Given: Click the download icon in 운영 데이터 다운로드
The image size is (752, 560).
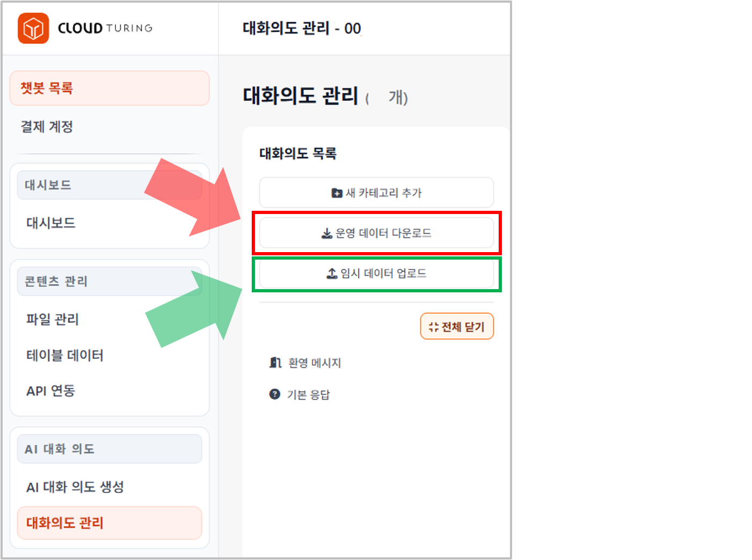Looking at the screenshot, I should (326, 233).
